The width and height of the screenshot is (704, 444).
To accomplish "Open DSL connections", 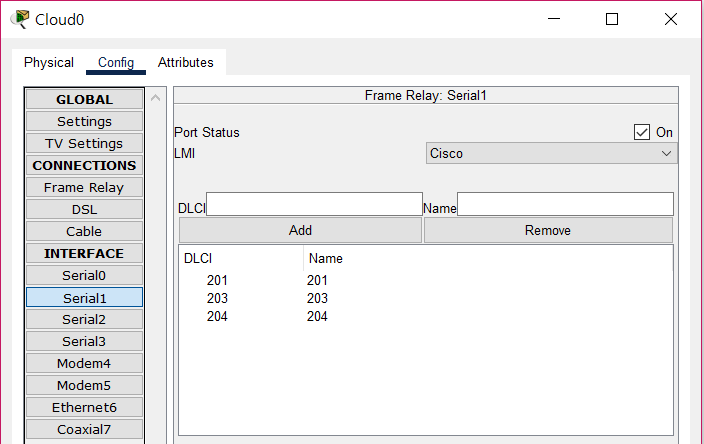I will (x=84, y=209).
